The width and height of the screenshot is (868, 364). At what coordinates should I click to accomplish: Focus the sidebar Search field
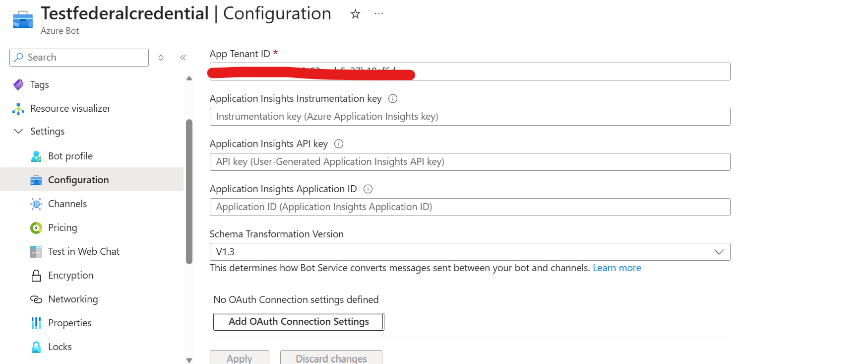[79, 58]
